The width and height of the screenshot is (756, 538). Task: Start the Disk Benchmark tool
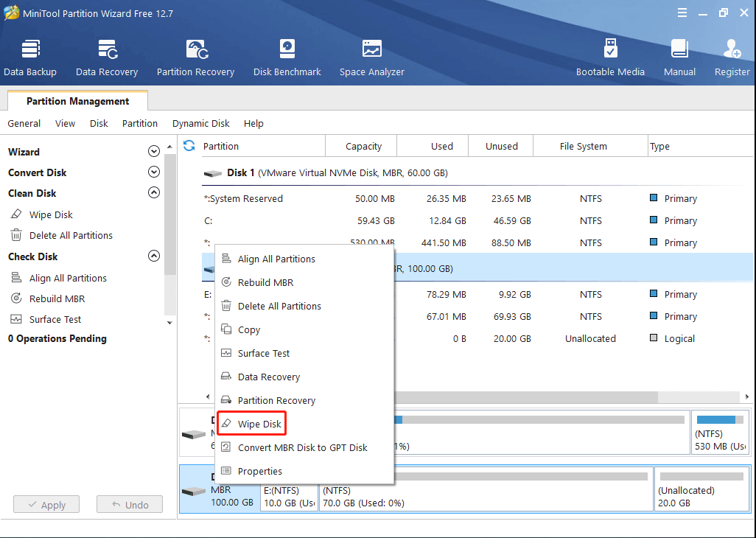point(287,57)
